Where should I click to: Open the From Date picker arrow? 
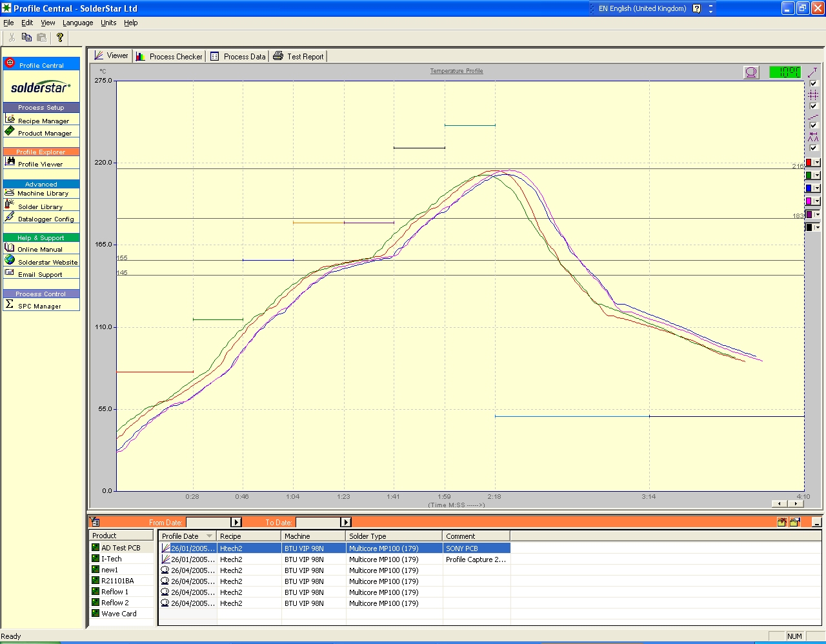click(x=236, y=522)
